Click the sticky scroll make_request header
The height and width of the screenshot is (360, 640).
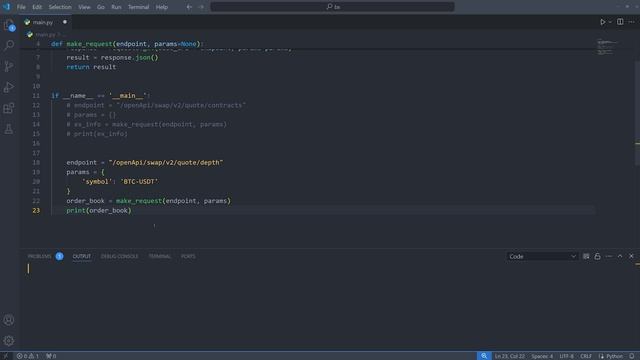click(x=127, y=44)
